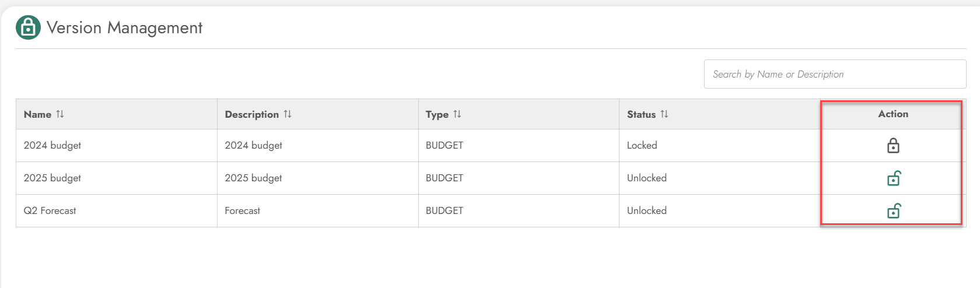The width and height of the screenshot is (980, 288).
Task: Click the Version Management page title
Action: (x=124, y=27)
